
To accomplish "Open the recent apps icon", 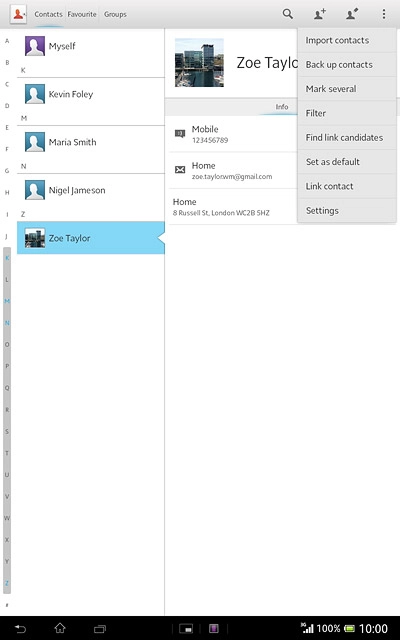I will [x=100, y=629].
